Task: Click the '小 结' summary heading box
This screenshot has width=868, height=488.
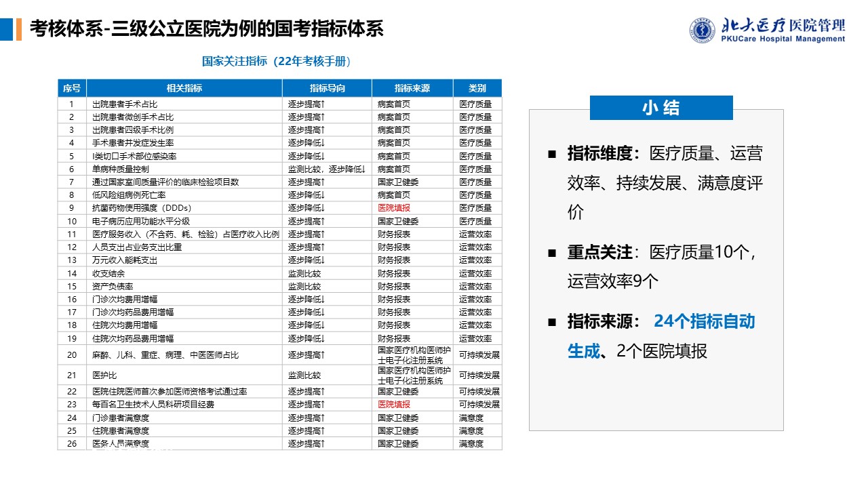Action: [661, 108]
